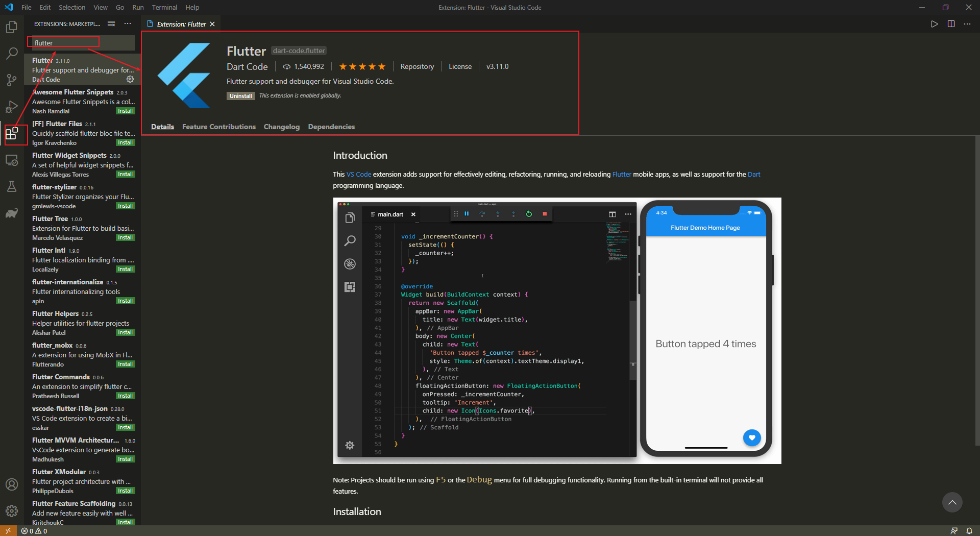
Task: Click the VS Code link in introduction
Action: click(x=359, y=174)
